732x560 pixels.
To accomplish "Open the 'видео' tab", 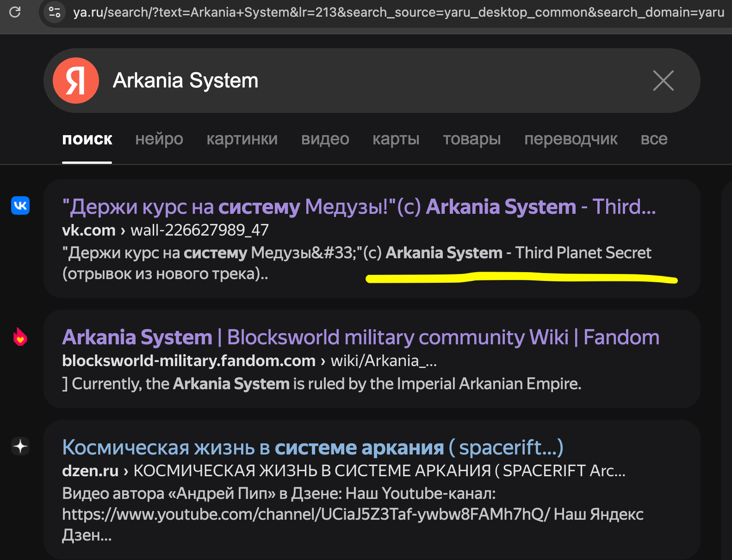I will (325, 139).
